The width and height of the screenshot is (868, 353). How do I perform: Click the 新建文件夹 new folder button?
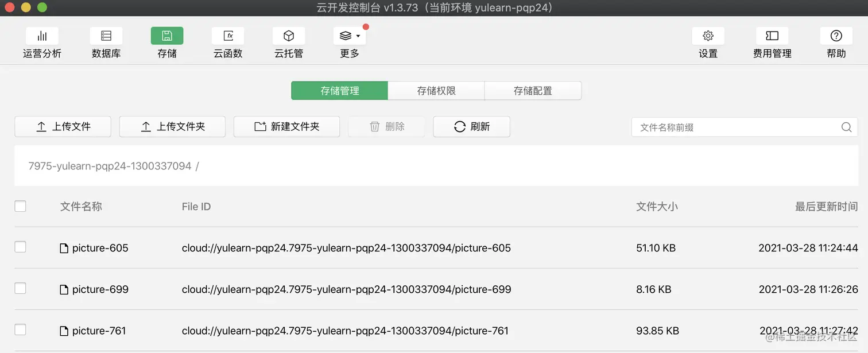pyautogui.click(x=286, y=127)
